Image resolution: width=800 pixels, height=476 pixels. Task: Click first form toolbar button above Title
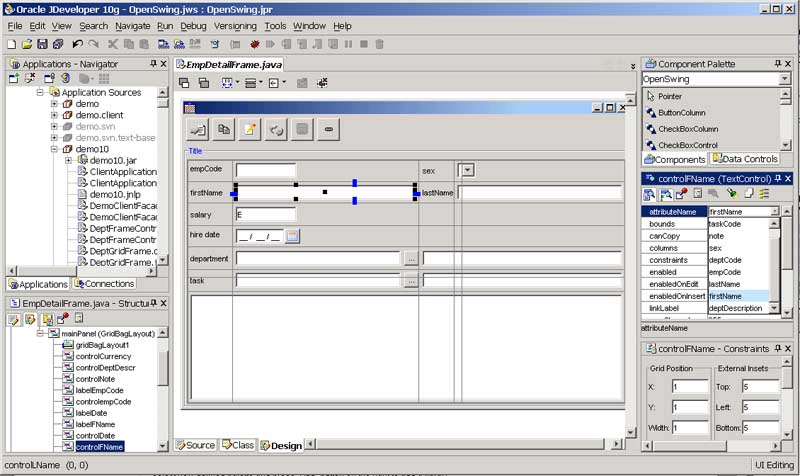click(x=197, y=130)
